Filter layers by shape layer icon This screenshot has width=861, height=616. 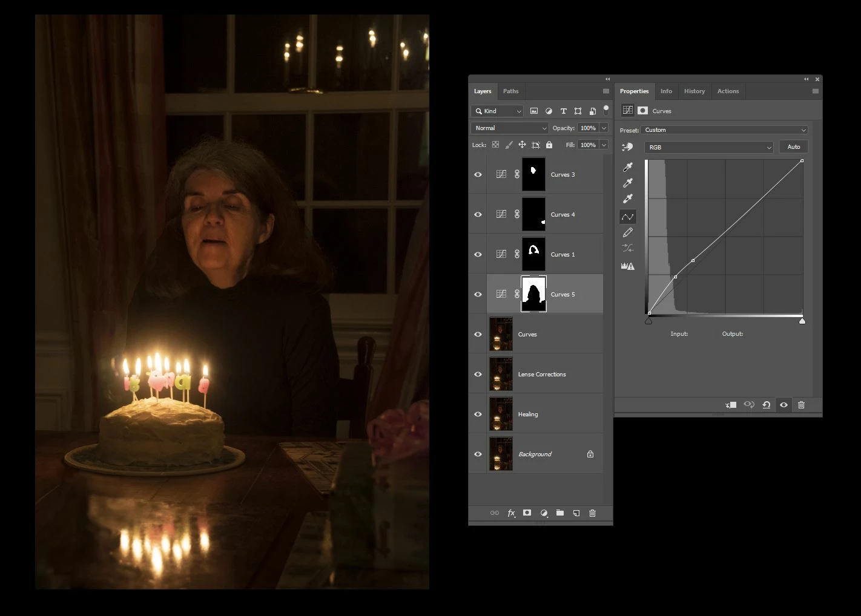coord(578,111)
